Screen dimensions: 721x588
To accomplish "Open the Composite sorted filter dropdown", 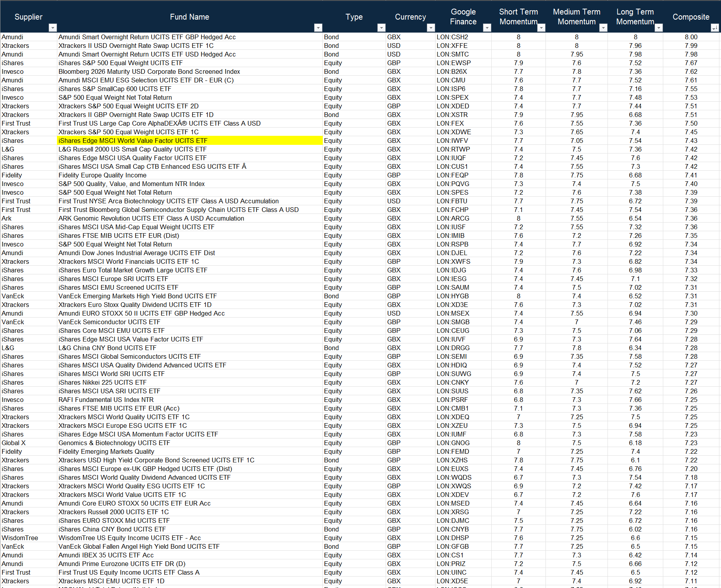I will (715, 27).
